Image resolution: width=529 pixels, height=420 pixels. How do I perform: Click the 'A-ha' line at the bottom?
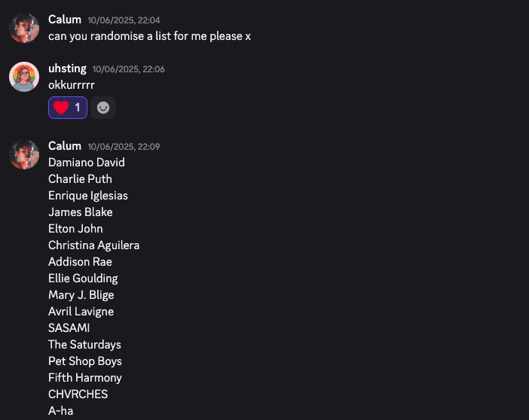61,410
